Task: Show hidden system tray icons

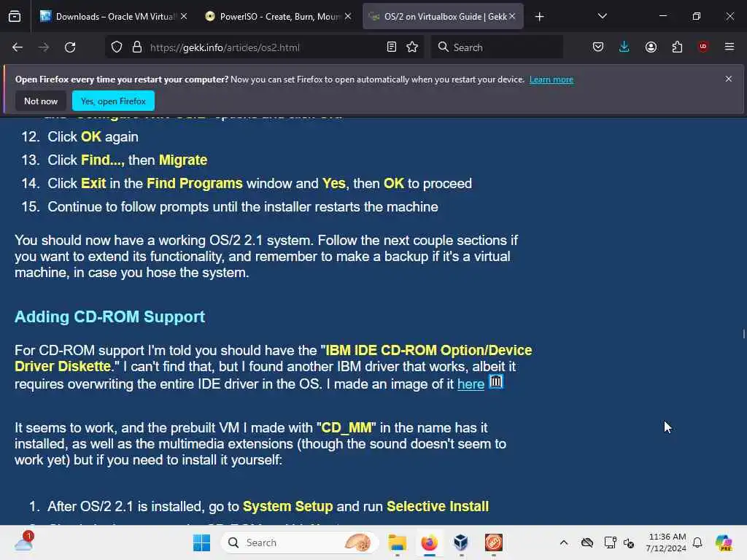Action: (x=564, y=542)
